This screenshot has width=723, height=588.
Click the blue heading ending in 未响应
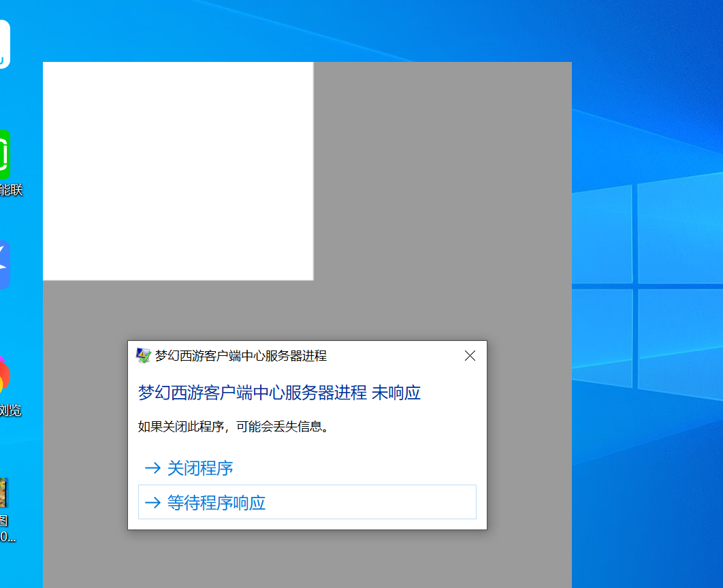(x=279, y=393)
